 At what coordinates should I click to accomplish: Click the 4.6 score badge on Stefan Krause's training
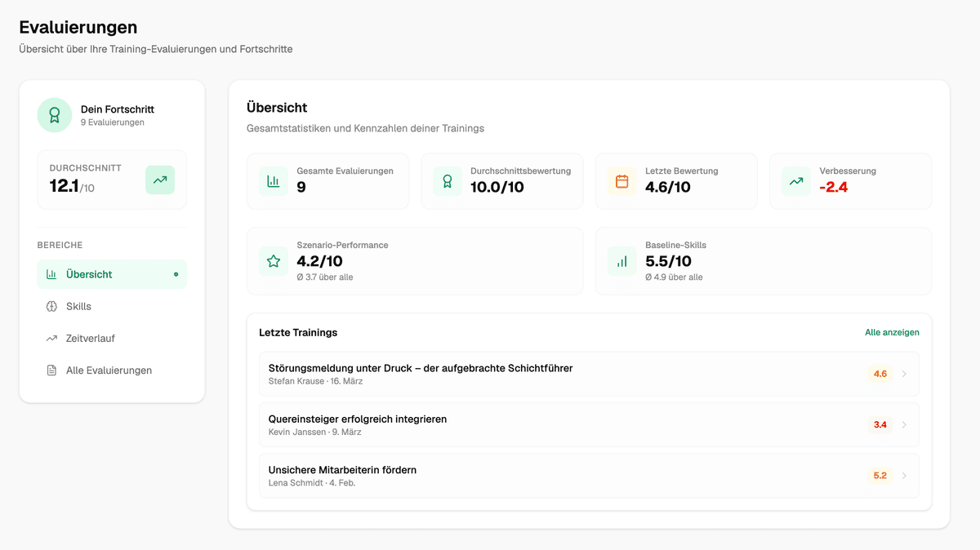click(x=880, y=374)
